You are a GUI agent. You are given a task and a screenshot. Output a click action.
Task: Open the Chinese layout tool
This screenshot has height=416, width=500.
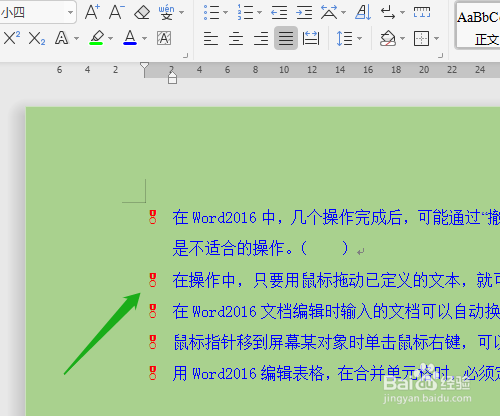point(329,12)
